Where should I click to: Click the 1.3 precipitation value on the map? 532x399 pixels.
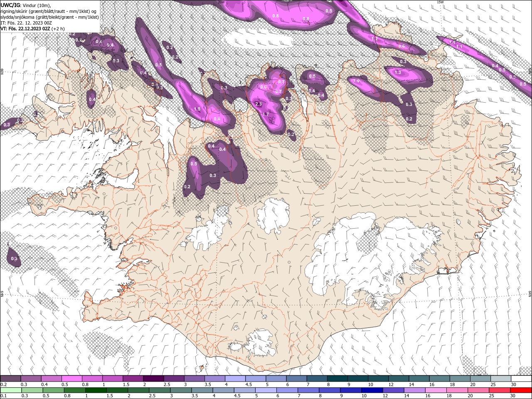coord(398,72)
